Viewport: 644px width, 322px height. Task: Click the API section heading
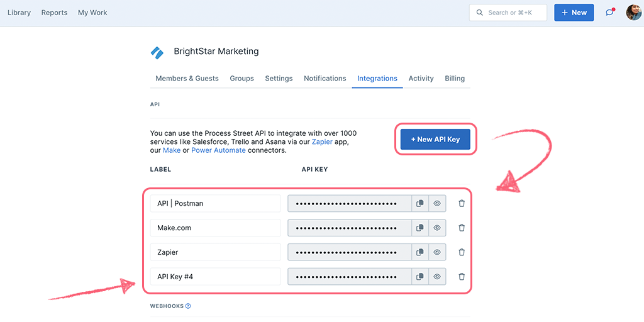[155, 105]
